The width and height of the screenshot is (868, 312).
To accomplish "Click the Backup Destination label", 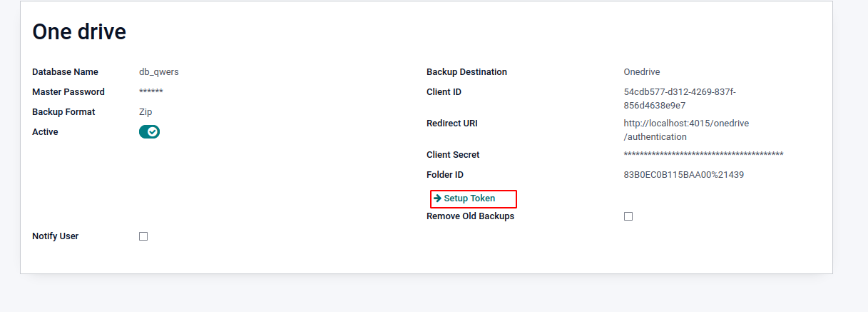I will click(x=466, y=72).
